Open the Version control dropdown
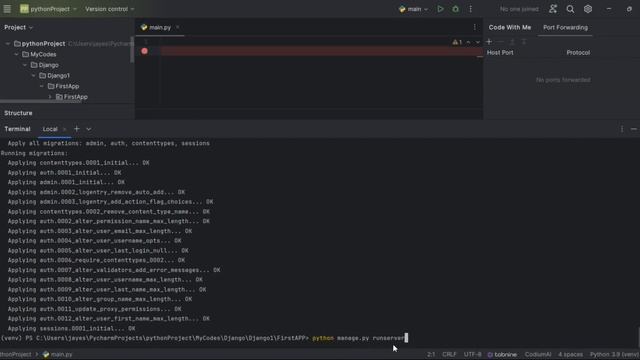640x360 pixels. click(109, 9)
